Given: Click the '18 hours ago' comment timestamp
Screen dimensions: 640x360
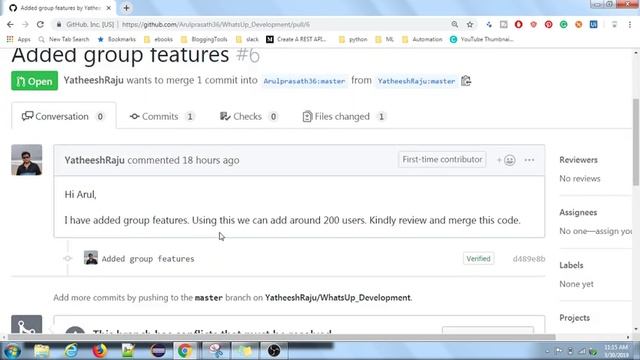Looking at the screenshot, I should pyautogui.click(x=211, y=160).
